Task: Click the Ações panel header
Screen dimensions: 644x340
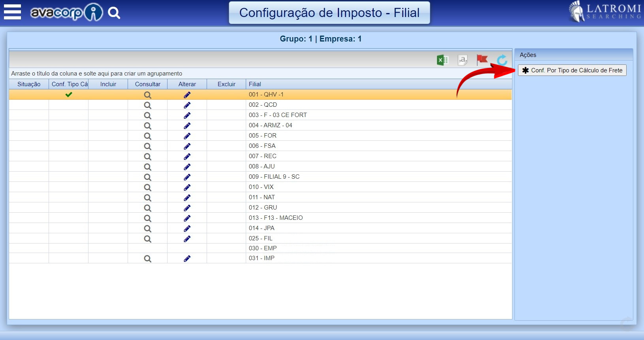Action: point(528,55)
